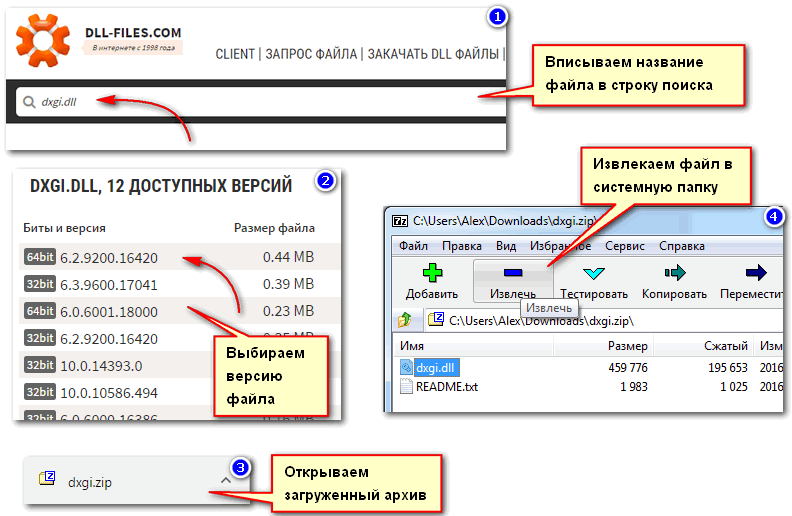This screenshot has height=516, width=792.
Task: Open the Файл menu in 7-Zip
Action: (413, 246)
